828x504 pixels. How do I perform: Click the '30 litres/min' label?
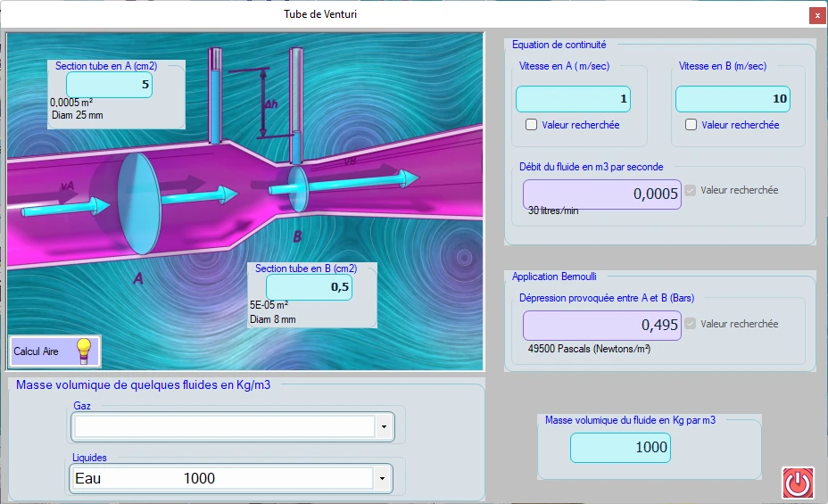pyautogui.click(x=553, y=211)
